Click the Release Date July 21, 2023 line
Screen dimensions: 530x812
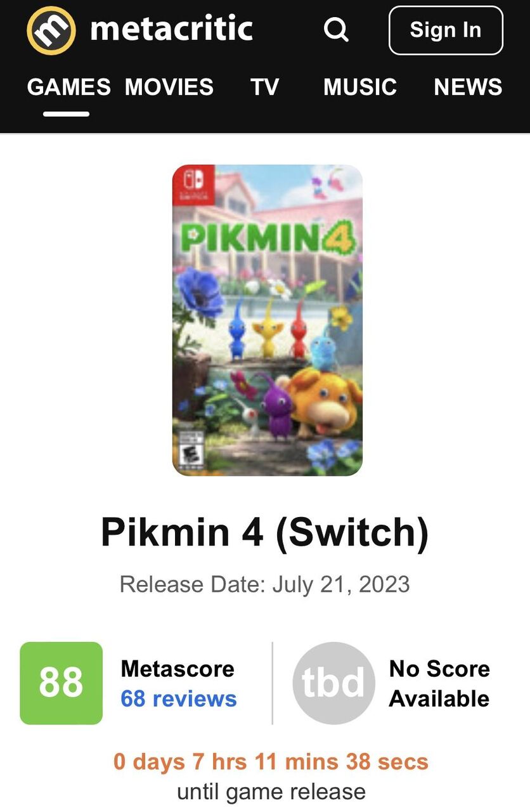(x=265, y=584)
